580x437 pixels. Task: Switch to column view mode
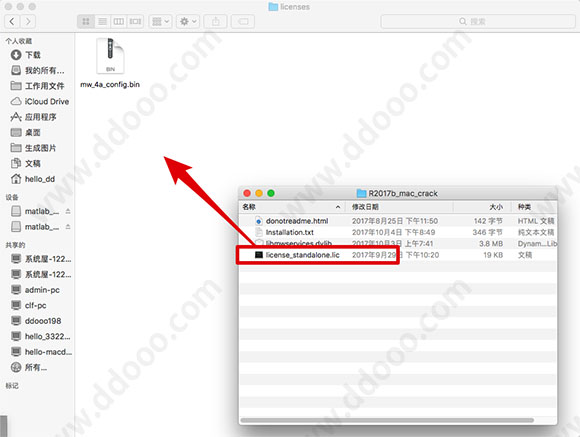coord(119,21)
